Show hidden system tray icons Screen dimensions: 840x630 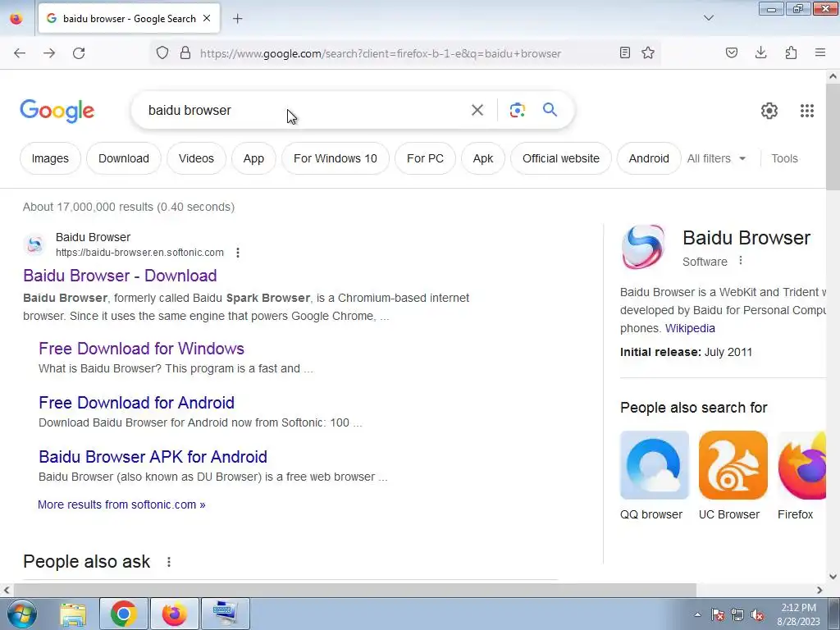click(697, 614)
